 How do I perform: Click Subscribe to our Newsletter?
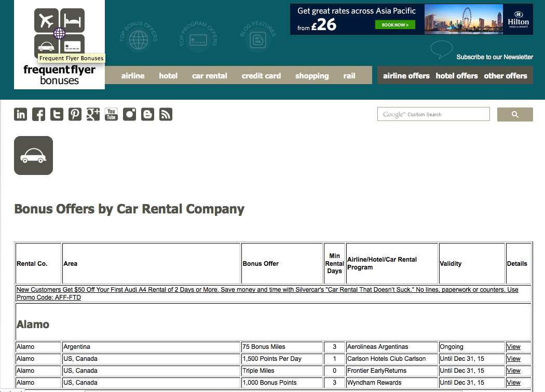pos(495,57)
